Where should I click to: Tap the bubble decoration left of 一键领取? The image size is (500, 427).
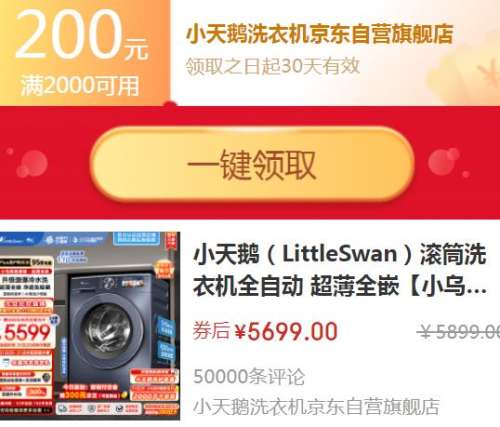point(32,164)
